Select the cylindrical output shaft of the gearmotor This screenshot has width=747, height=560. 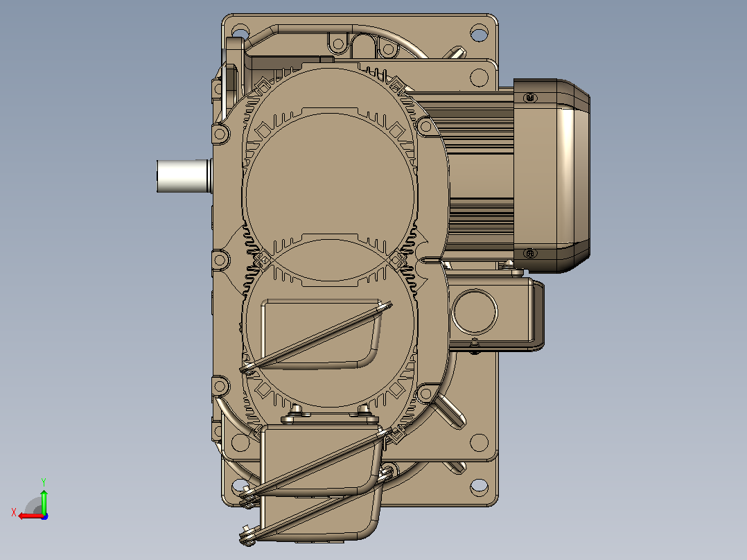[184, 176]
